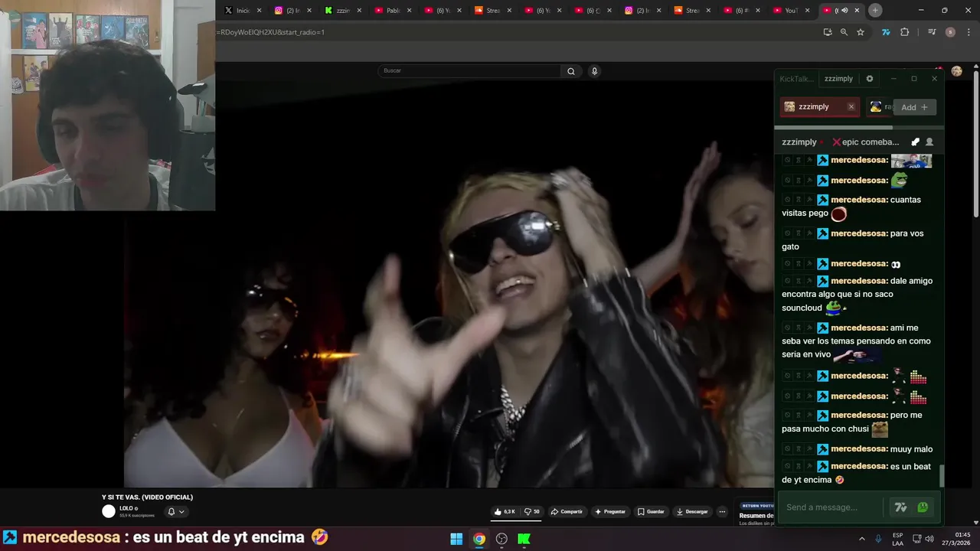Click the YouTube 'Buscar' search field
This screenshot has width=980, height=551.
469,70
